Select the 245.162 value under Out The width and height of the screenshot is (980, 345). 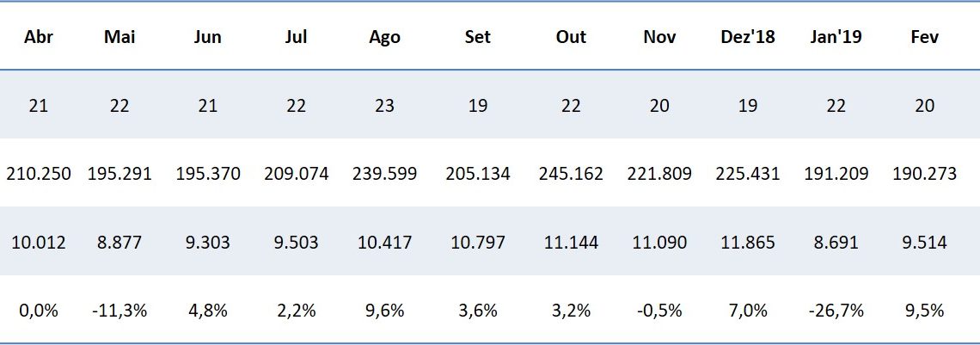click(571, 174)
